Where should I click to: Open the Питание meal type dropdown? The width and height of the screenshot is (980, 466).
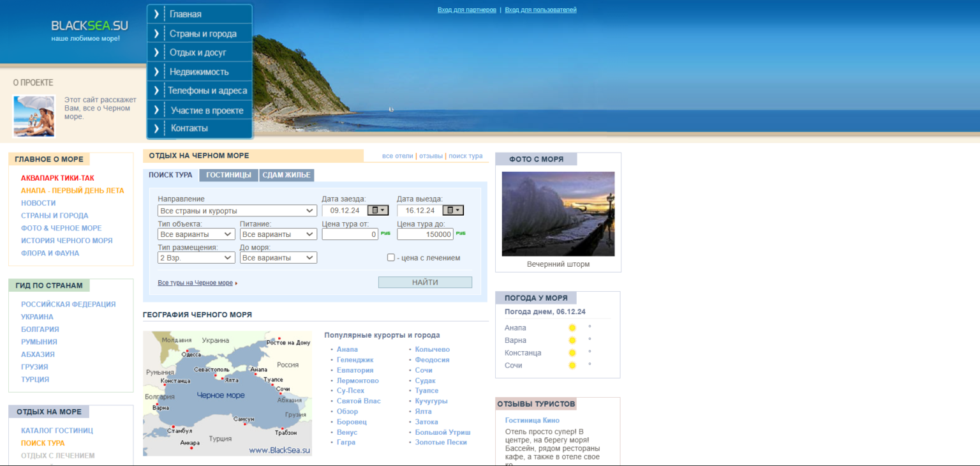tap(278, 234)
